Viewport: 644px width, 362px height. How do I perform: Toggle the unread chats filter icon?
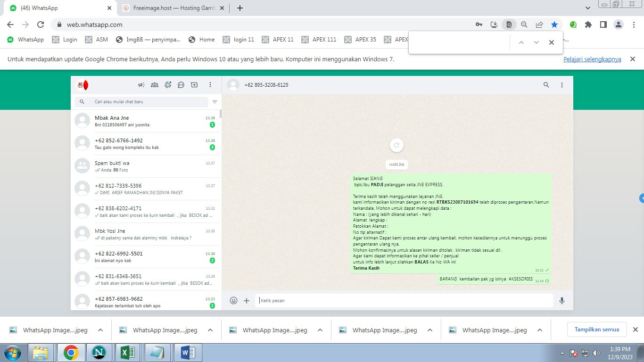(215, 102)
